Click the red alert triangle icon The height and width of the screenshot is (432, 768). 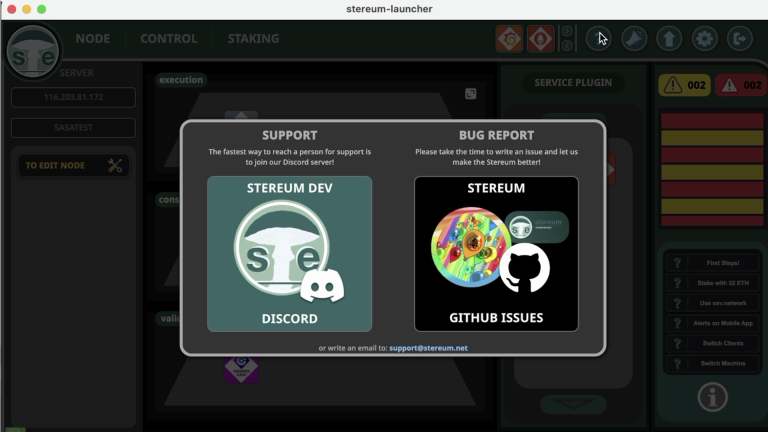pyautogui.click(x=729, y=85)
